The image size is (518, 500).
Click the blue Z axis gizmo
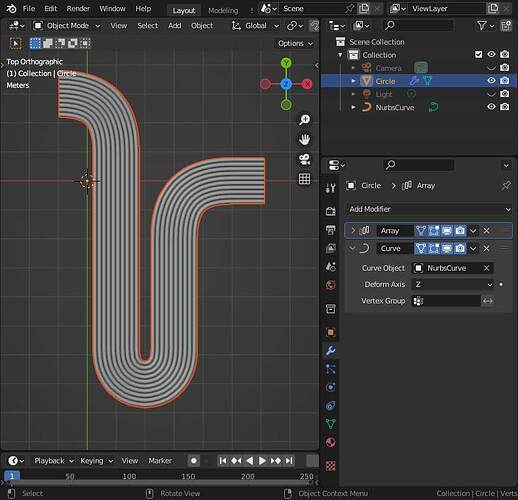(286, 84)
